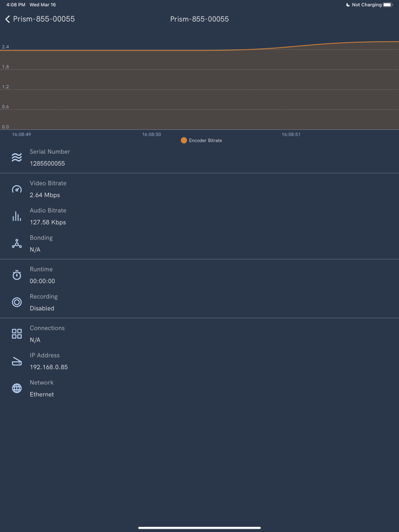Image resolution: width=399 pixels, height=532 pixels.
Task: Tap the Wed Mar 16 date
Action: [x=42, y=5]
